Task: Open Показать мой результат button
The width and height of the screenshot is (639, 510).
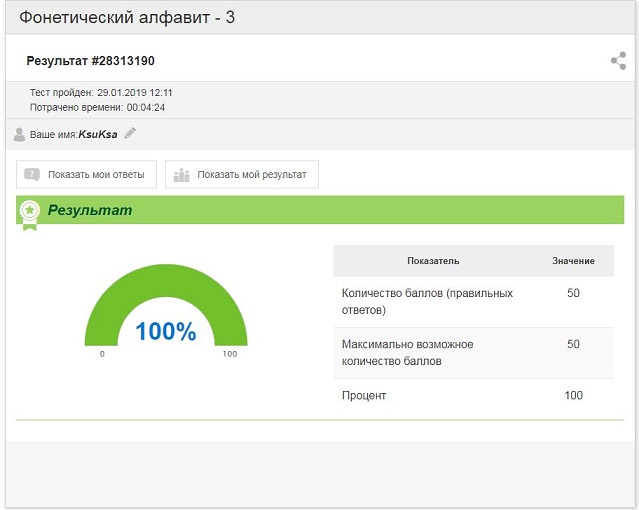Action: coord(242,174)
